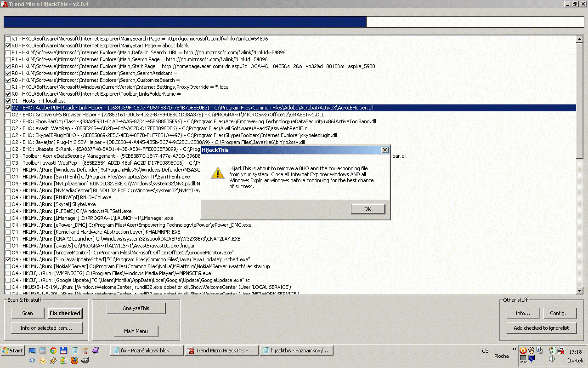This screenshot has width=588, height=368.
Task: Click floppy disk save icon in quick launch
Action: (x=64, y=351)
